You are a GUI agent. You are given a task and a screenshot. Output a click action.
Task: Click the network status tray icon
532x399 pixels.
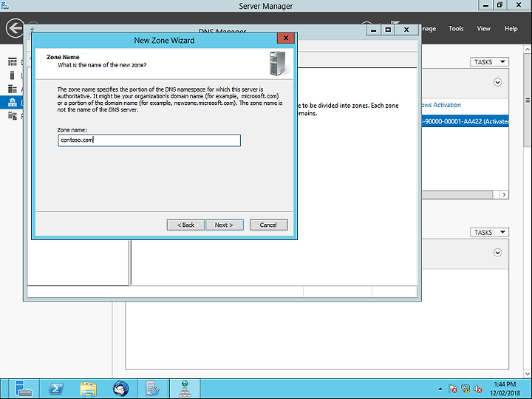(465, 389)
